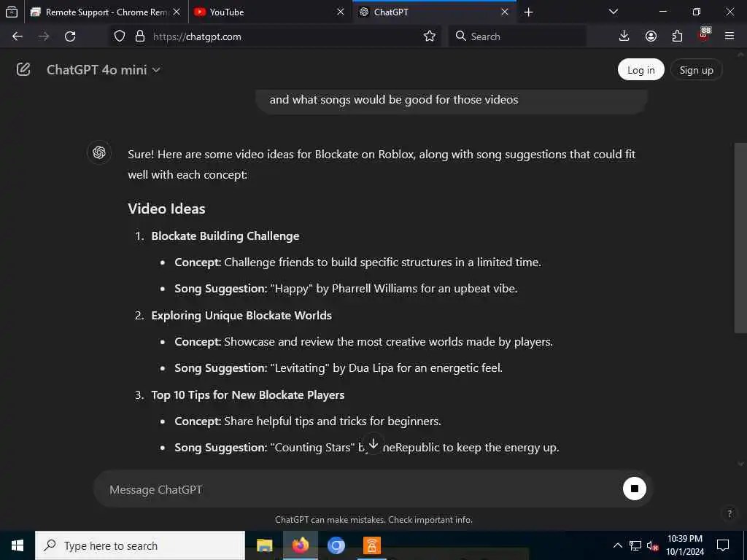
Task: List all tabs with the dropdown arrow
Action: (614, 12)
